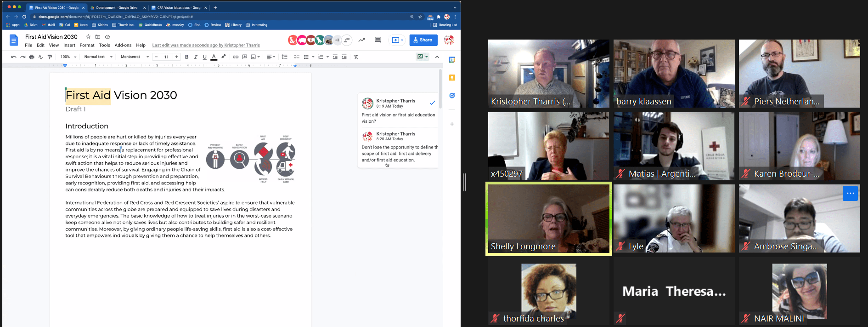The height and width of the screenshot is (327, 868).
Task: Click the Chrome address bar URL
Action: click(x=116, y=17)
